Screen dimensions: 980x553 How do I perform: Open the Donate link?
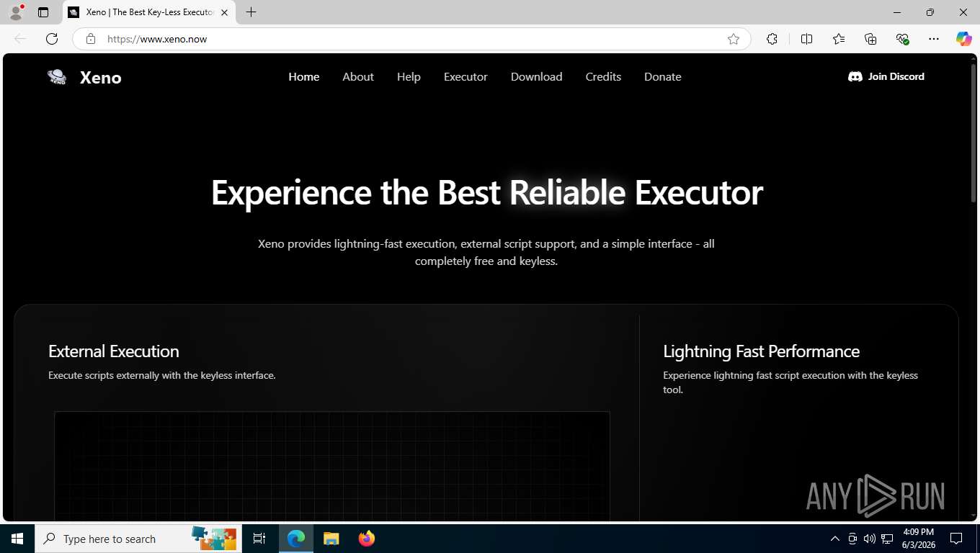click(x=663, y=76)
